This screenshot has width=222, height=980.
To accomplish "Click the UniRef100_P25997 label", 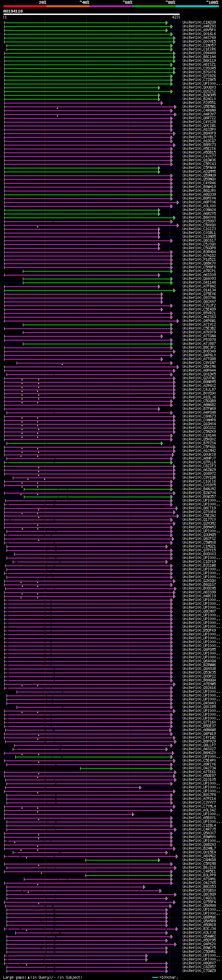I will (199, 221).
